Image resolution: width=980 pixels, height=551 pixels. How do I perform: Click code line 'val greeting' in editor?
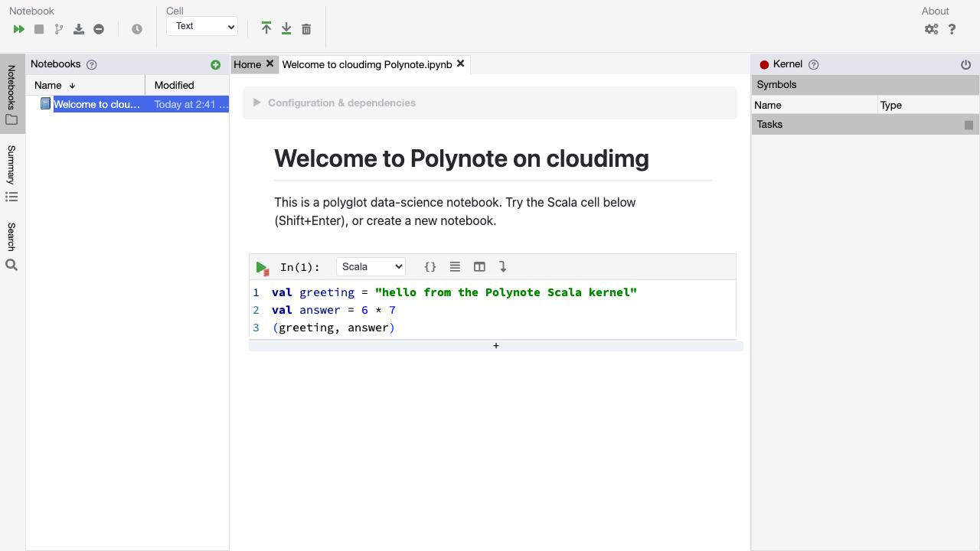454,292
